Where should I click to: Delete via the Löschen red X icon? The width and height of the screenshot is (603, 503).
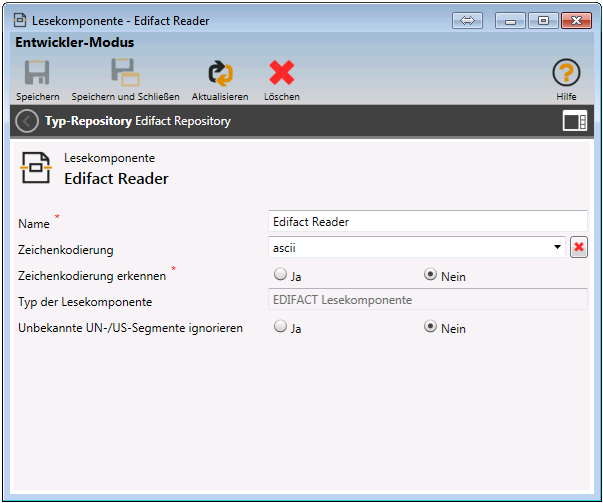click(281, 73)
